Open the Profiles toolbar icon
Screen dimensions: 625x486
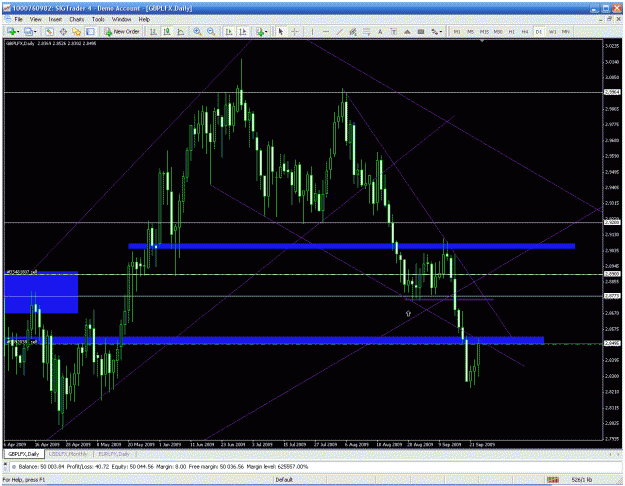[28, 31]
